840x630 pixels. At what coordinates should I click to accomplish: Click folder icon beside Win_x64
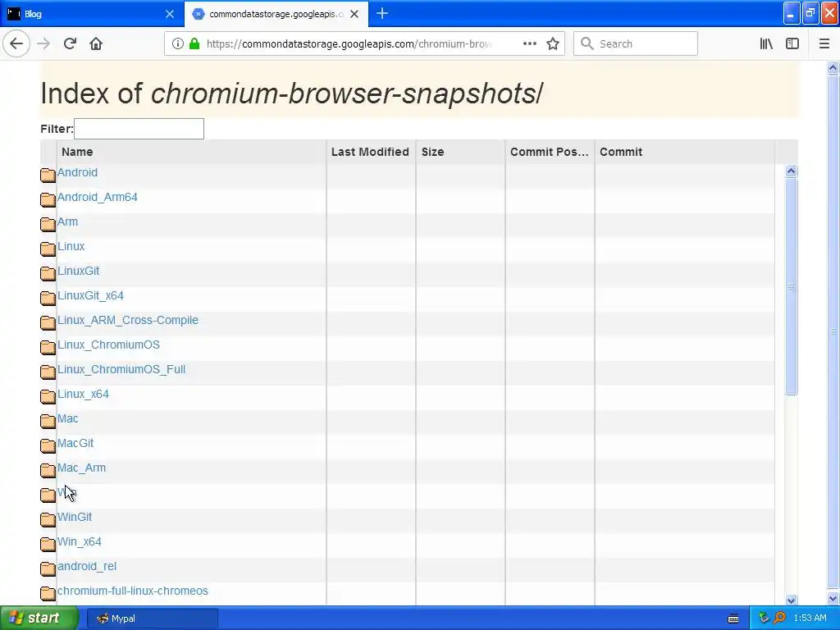[x=48, y=545]
